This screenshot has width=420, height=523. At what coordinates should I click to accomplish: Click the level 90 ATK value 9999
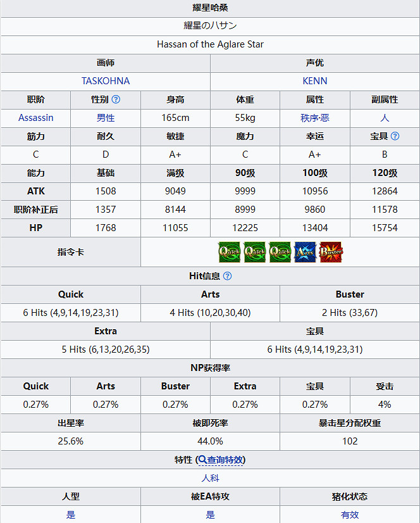[x=245, y=191]
